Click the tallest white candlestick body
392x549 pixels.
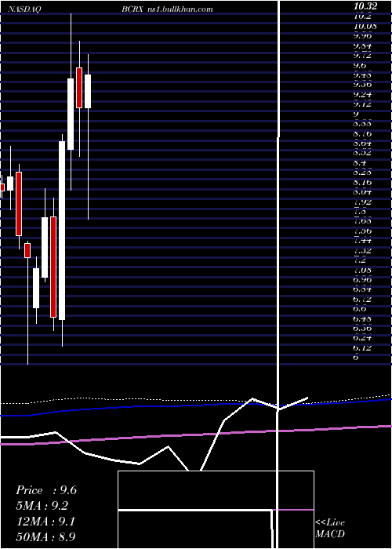(62, 231)
